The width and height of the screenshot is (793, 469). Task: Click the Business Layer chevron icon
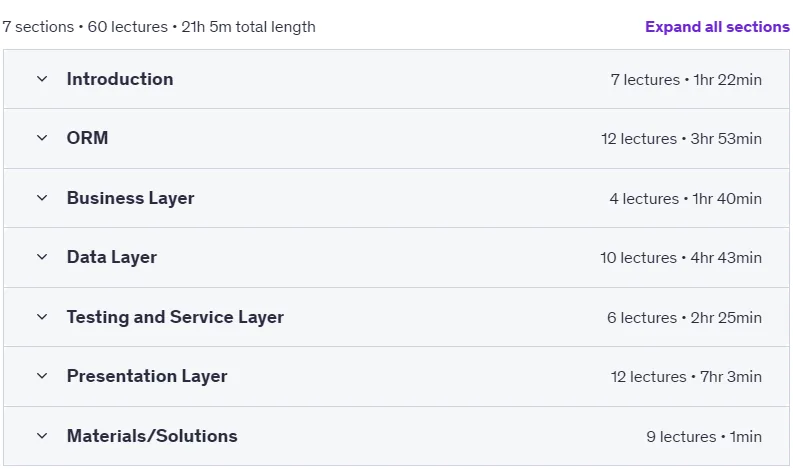coord(42,198)
